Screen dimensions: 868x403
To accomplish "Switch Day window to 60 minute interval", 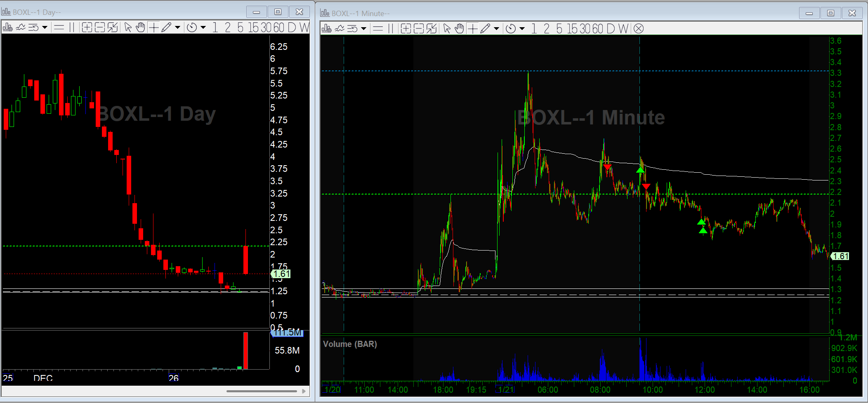I will pyautogui.click(x=279, y=28).
